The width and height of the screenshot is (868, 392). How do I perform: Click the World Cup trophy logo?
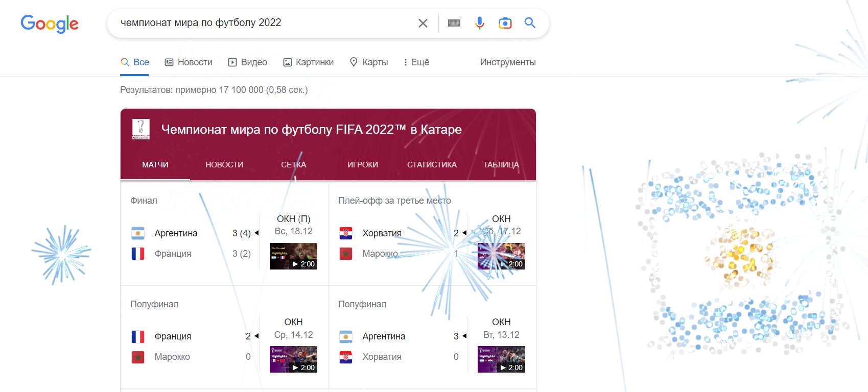click(141, 129)
